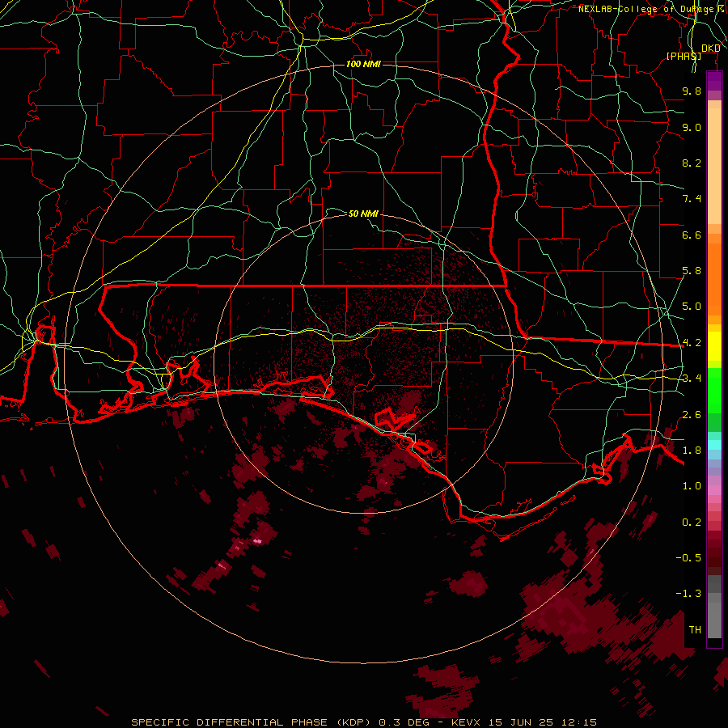This screenshot has width=728, height=728.
Task: Click the 9.8 legend value
Action: 692,91
